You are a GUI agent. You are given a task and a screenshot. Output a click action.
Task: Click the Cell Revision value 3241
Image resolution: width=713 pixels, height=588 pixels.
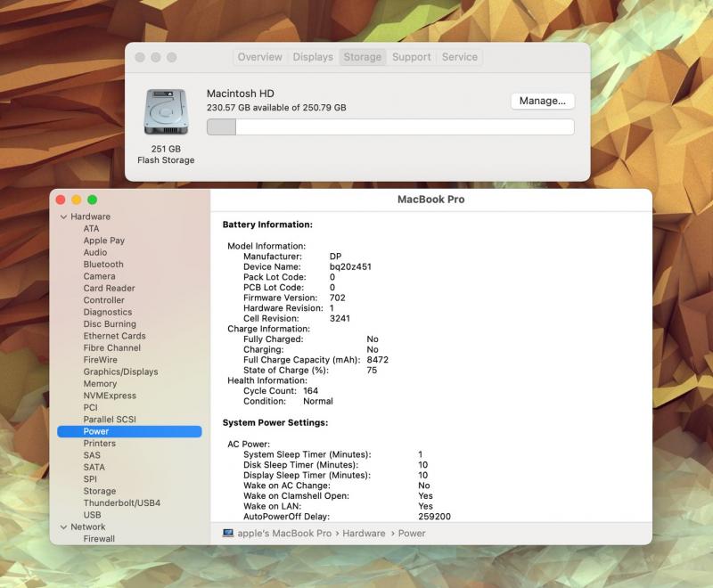[340, 319]
